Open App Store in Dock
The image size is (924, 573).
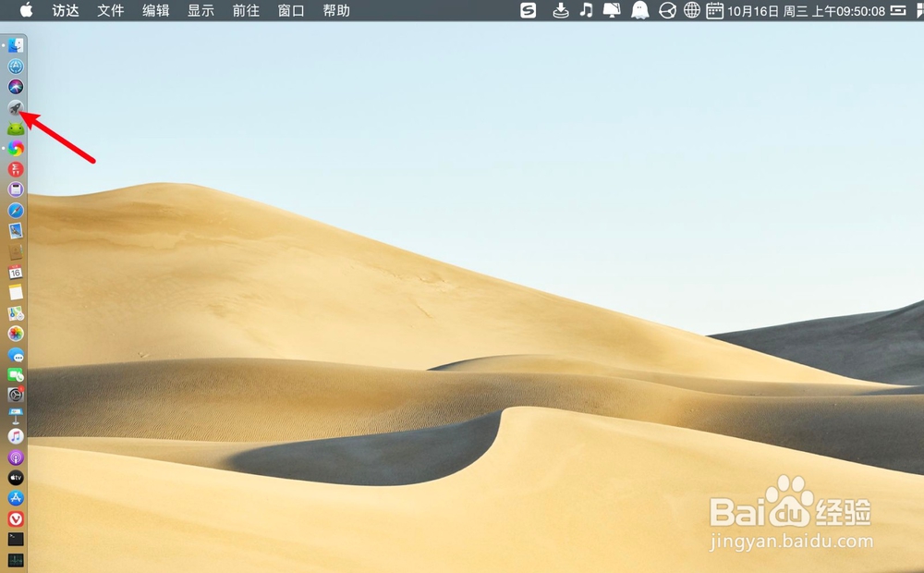(16, 498)
